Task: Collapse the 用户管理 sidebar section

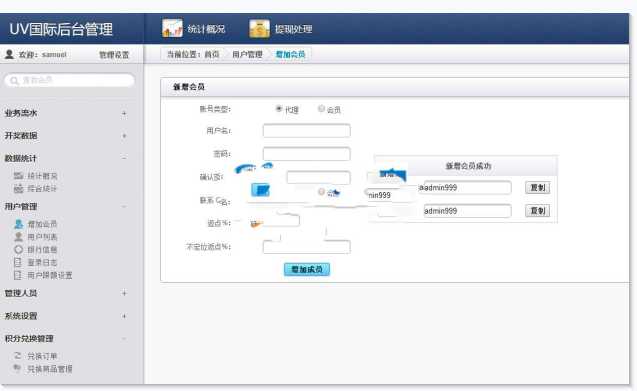Action: 124,206
